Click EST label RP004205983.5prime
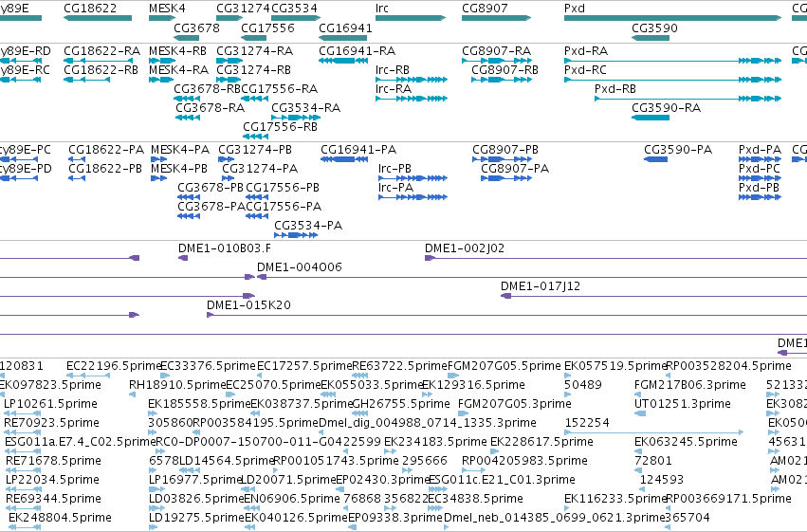The height and width of the screenshot is (532, 807). (524, 461)
